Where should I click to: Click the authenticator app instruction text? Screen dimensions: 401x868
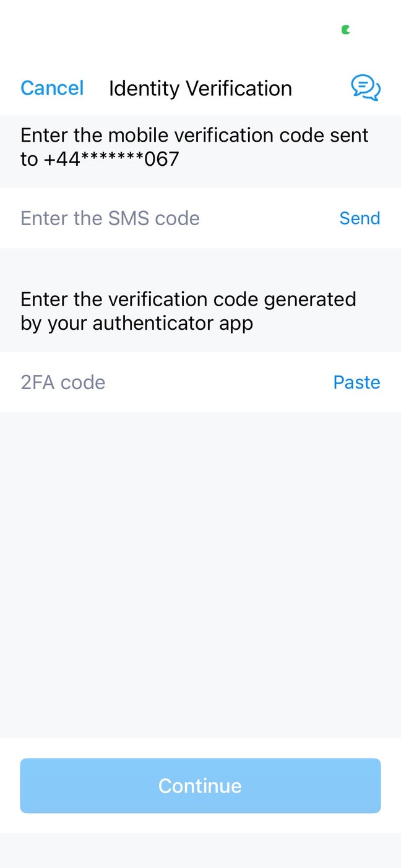[188, 299]
